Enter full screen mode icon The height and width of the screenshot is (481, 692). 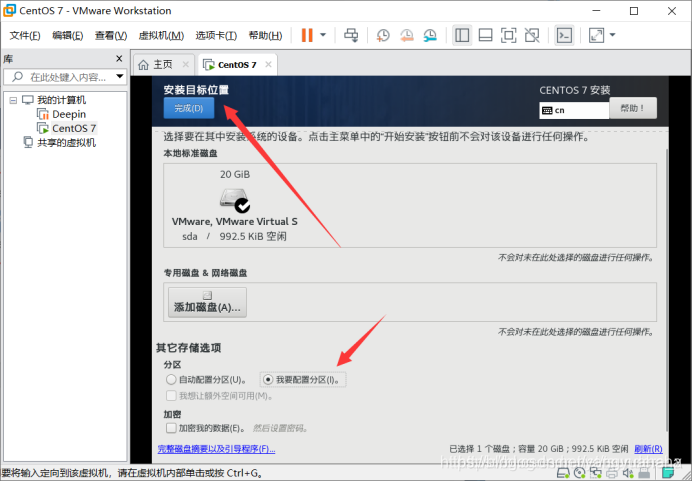(x=508, y=35)
